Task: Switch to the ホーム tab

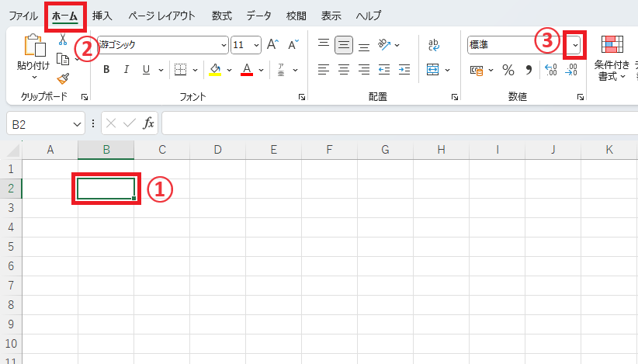Action: (64, 16)
